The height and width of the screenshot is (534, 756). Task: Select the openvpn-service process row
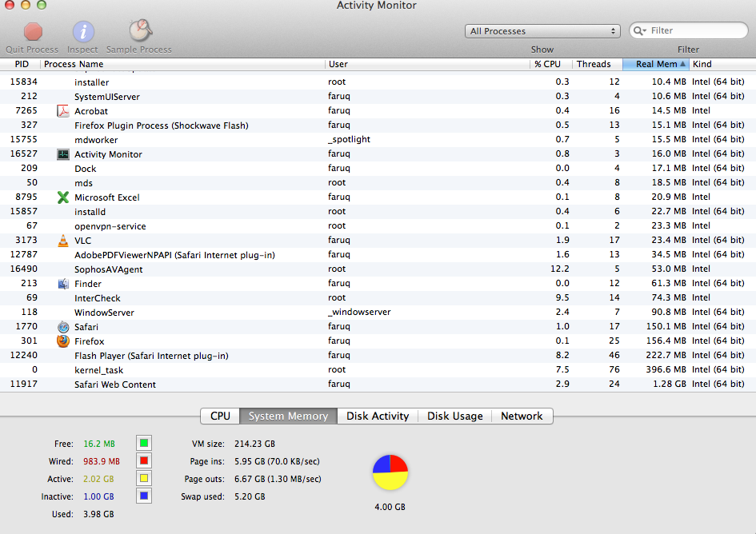click(x=378, y=226)
